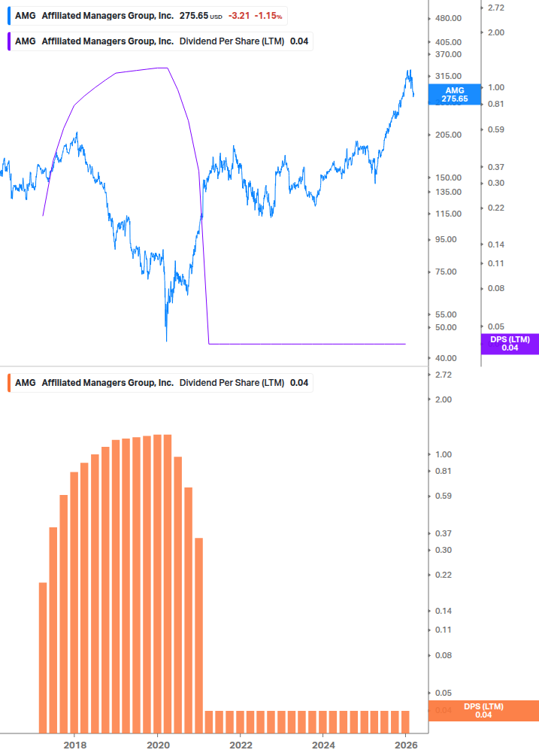
Task: Click the 150.00 price axis label
Action: (449, 178)
